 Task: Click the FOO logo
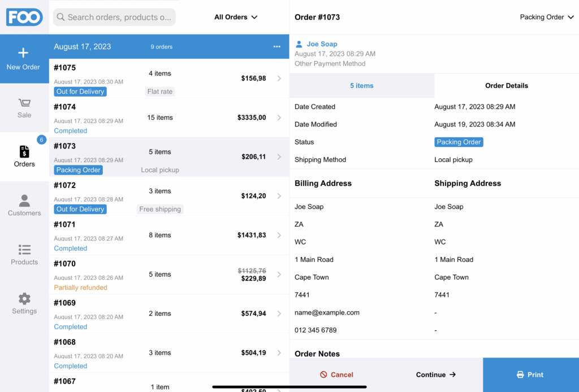(24, 17)
